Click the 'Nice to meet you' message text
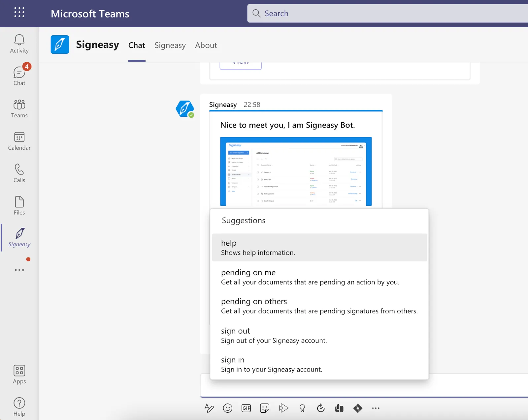The width and height of the screenshot is (528, 420). pyautogui.click(x=287, y=125)
